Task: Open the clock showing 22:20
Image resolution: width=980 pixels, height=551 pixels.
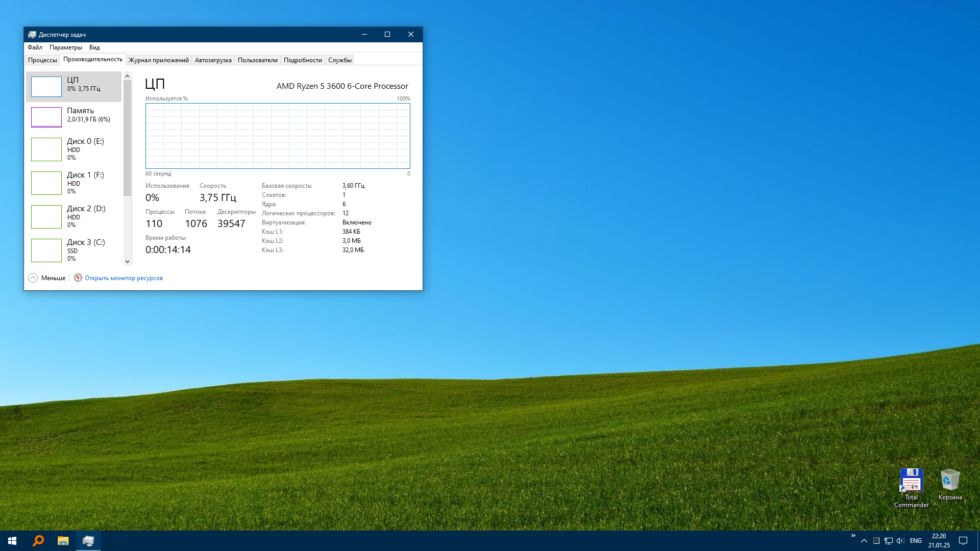Action: pos(939,541)
